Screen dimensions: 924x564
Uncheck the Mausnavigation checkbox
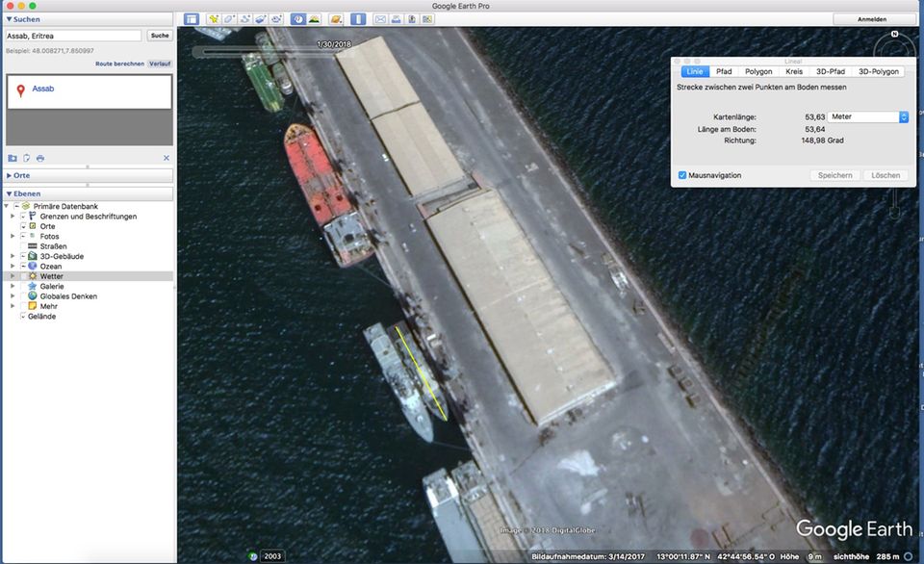click(682, 175)
